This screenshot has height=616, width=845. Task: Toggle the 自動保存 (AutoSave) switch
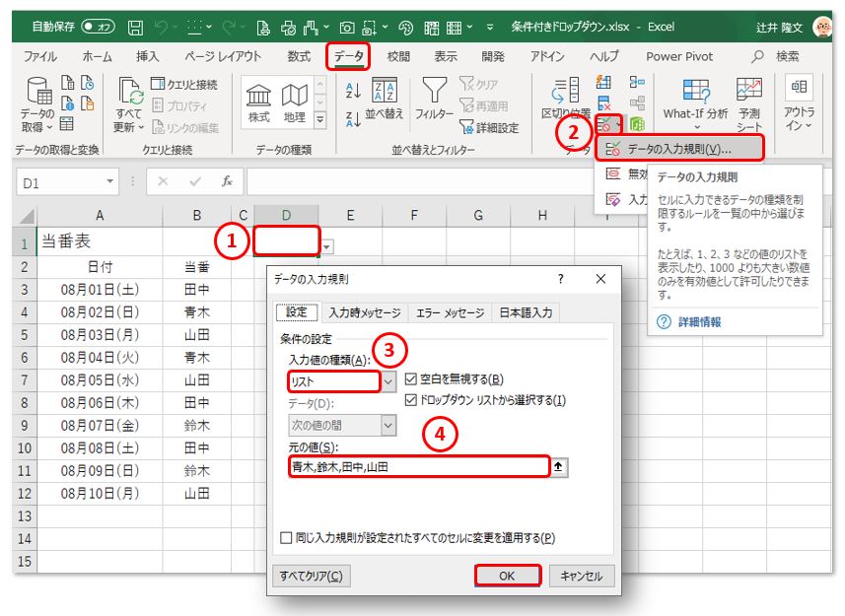coord(98,26)
